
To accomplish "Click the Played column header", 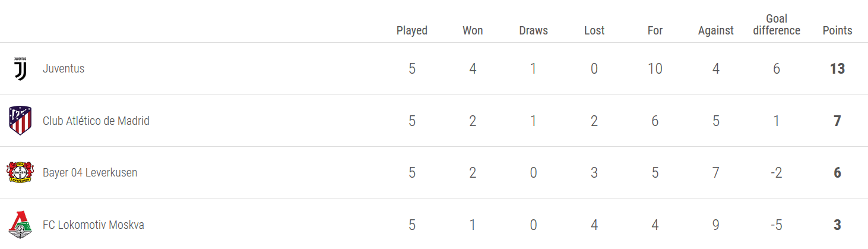I will click(412, 30).
